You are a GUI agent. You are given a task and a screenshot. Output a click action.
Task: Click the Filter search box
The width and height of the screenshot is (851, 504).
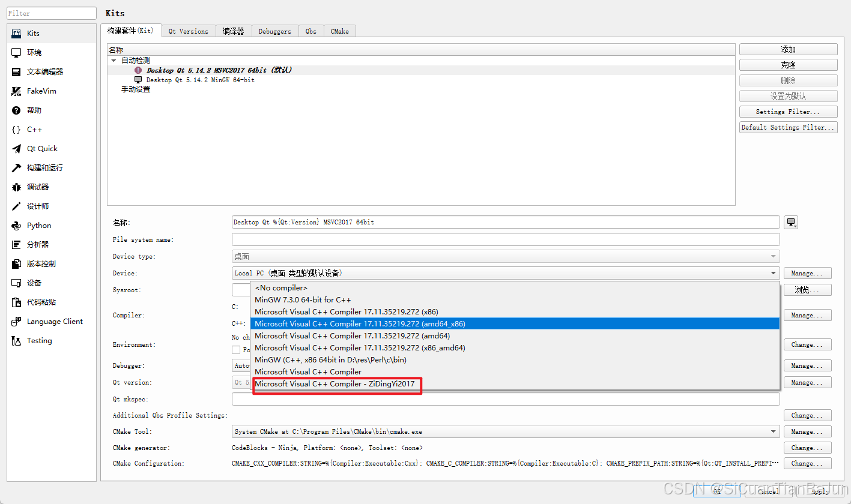click(51, 13)
